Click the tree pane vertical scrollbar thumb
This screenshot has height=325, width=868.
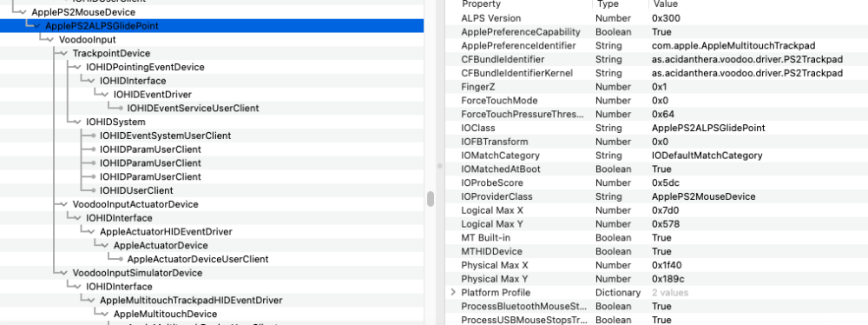coord(431,198)
